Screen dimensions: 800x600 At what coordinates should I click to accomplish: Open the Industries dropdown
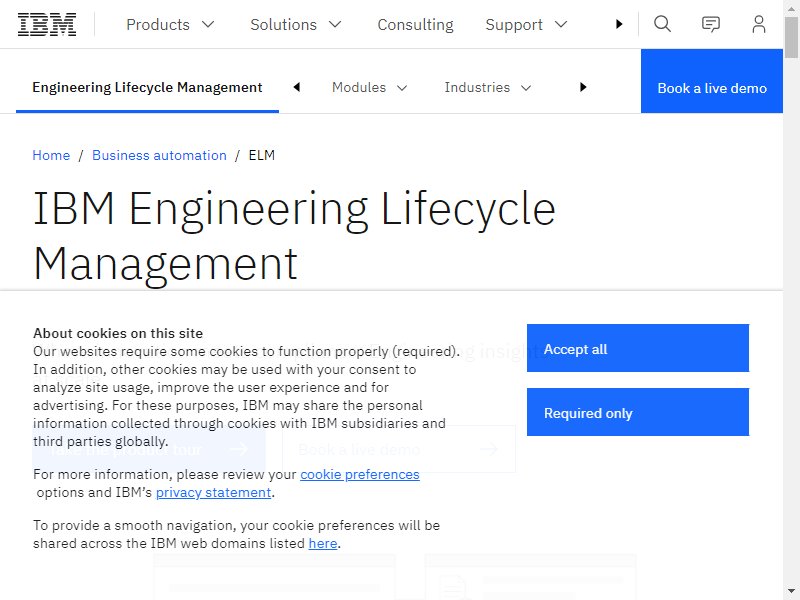488,88
